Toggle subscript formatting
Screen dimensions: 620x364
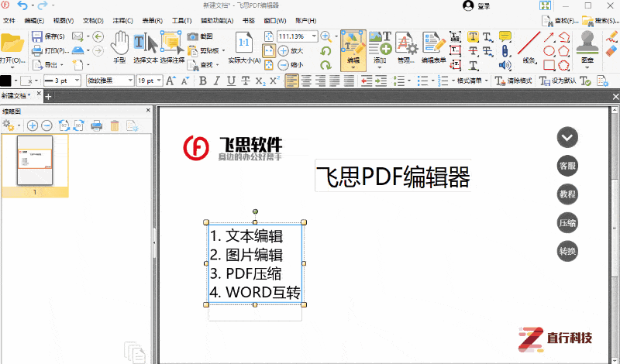click(x=260, y=81)
